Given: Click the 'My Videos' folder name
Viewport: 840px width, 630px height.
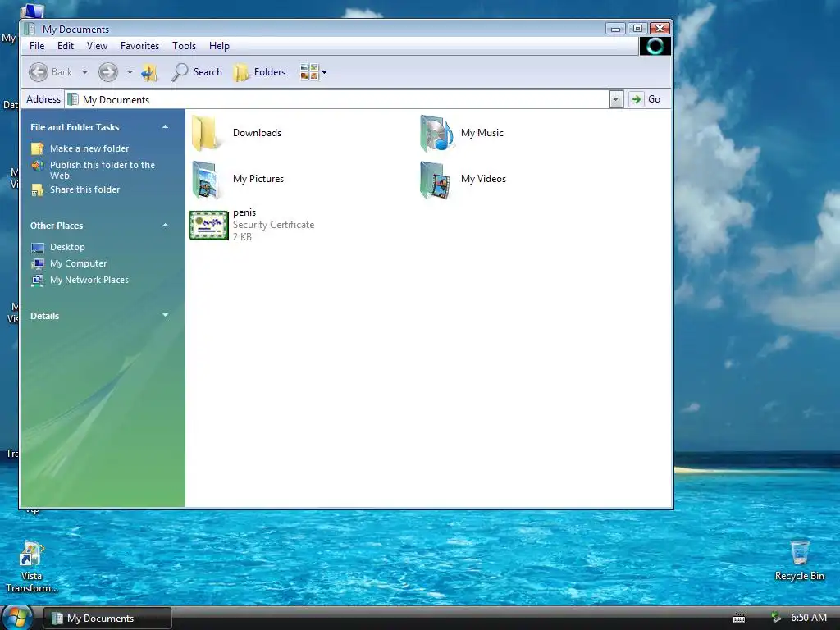Looking at the screenshot, I should click(483, 179).
